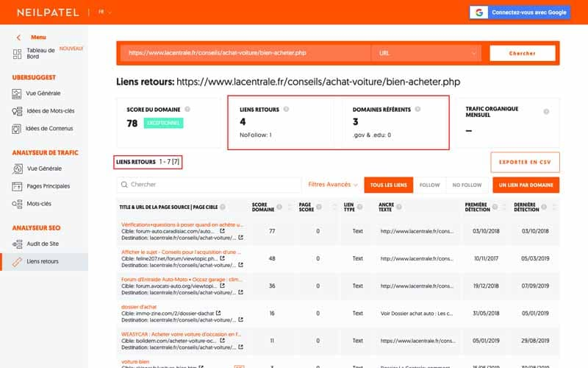This screenshot has width=588, height=368.
Task: Open the WEASYCAR title link
Action: coord(181,334)
